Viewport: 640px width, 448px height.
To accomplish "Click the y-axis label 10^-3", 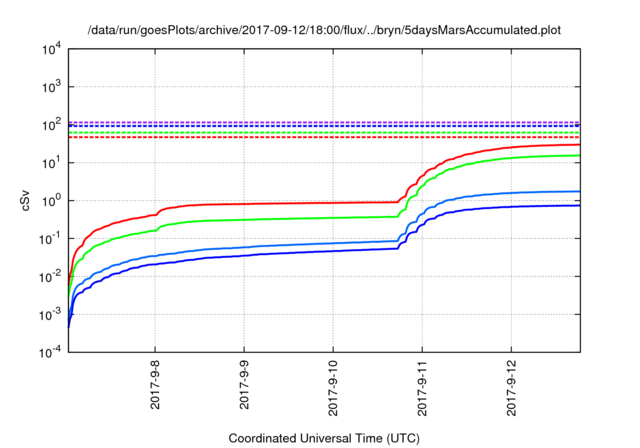I will point(51,315).
